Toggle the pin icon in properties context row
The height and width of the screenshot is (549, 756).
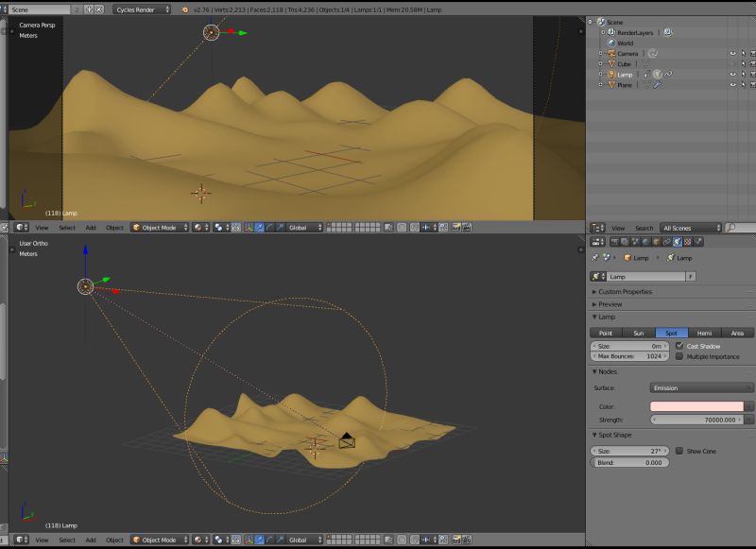(594, 257)
